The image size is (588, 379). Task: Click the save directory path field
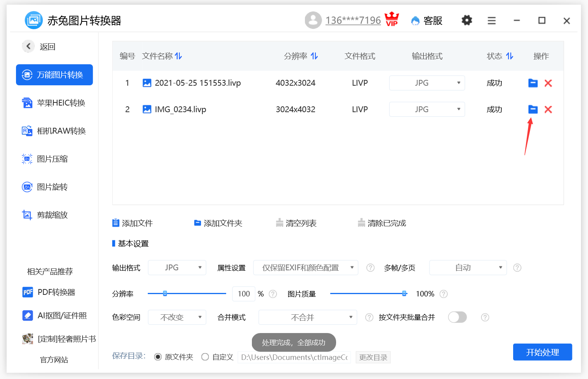pos(294,357)
